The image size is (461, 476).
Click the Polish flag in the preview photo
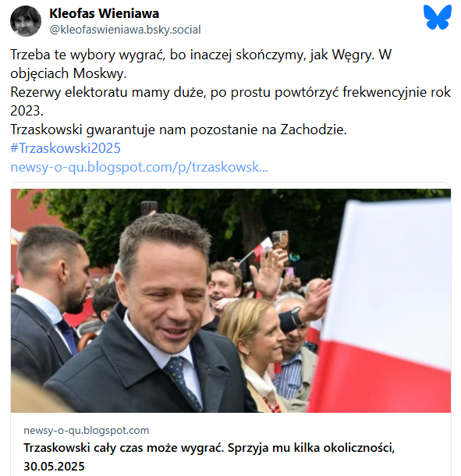(x=382, y=307)
